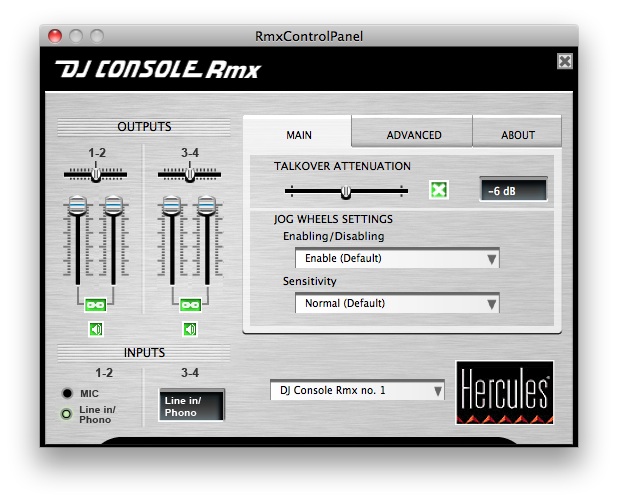The width and height of the screenshot is (618, 502).
Task: Click the outputs 1-2 balance slider knob
Action: [96, 174]
